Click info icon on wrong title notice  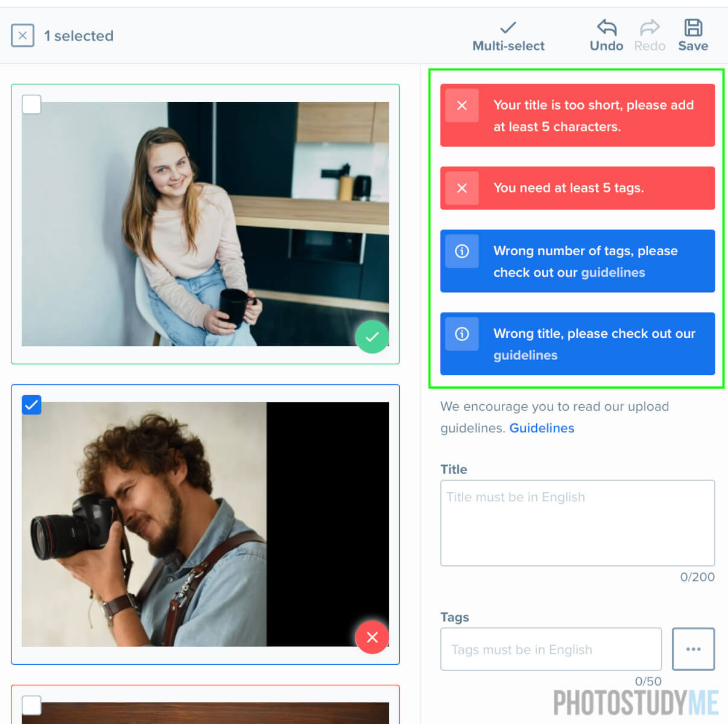pos(462,334)
